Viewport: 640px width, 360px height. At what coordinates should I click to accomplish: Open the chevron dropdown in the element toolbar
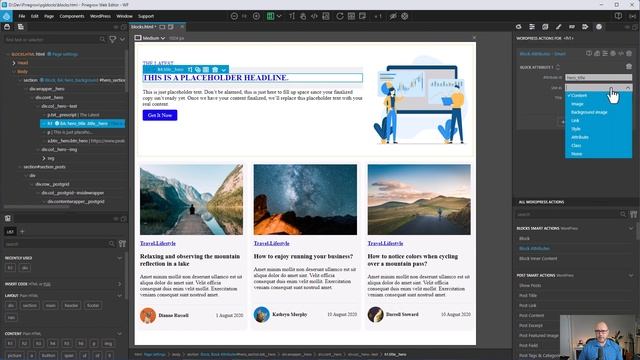(224, 70)
